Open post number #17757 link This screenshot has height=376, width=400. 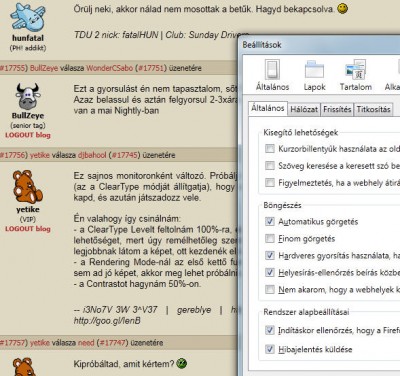pyautogui.click(x=12, y=343)
